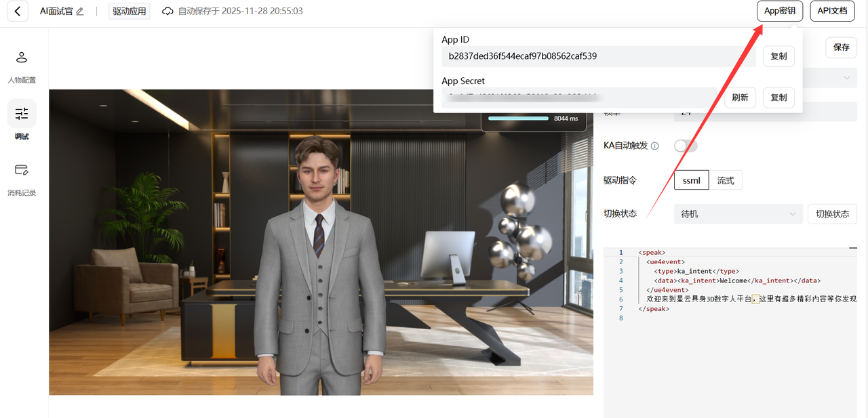Click the back arrow button
Image resolution: width=868 pixels, height=418 pixels.
pos(17,12)
